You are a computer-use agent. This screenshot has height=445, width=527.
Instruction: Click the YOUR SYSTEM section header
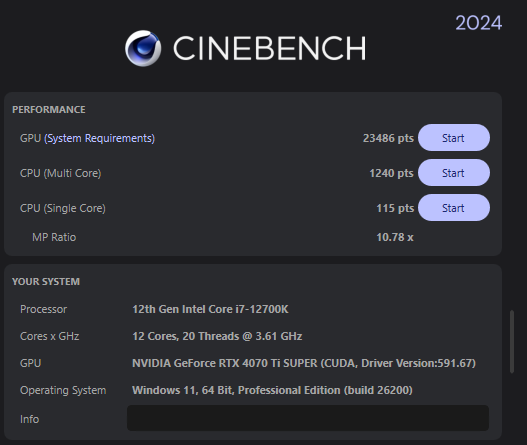[x=46, y=282]
